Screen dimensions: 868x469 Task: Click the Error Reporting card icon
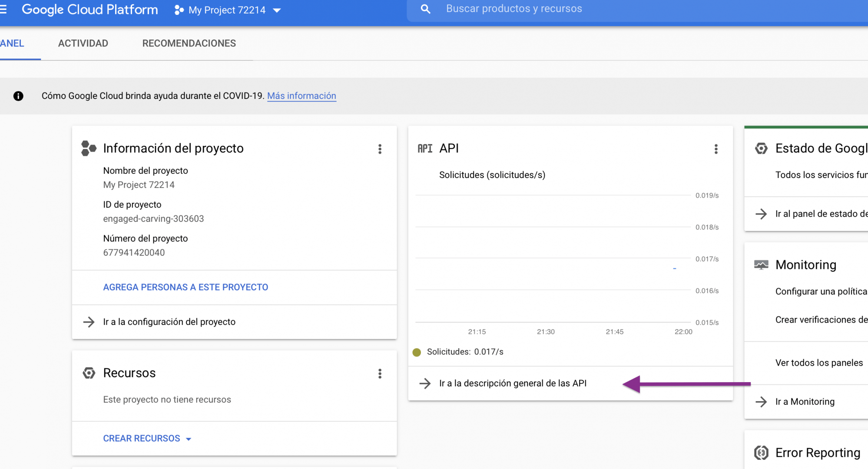[761, 453]
